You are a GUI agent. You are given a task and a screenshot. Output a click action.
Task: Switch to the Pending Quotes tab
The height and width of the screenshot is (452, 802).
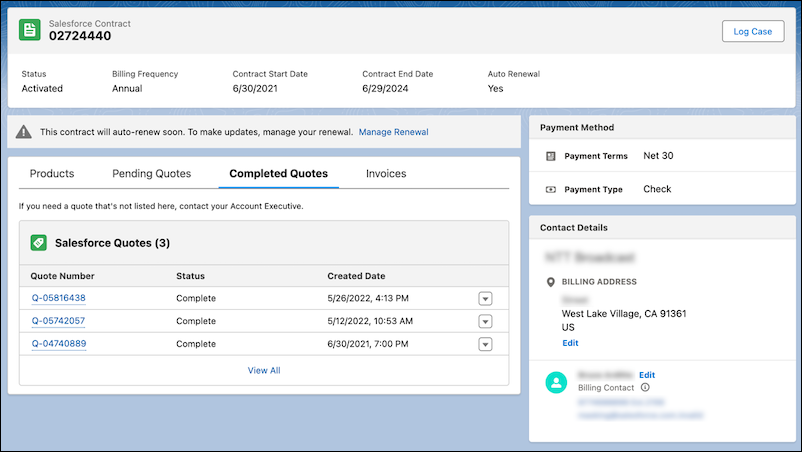coord(151,173)
